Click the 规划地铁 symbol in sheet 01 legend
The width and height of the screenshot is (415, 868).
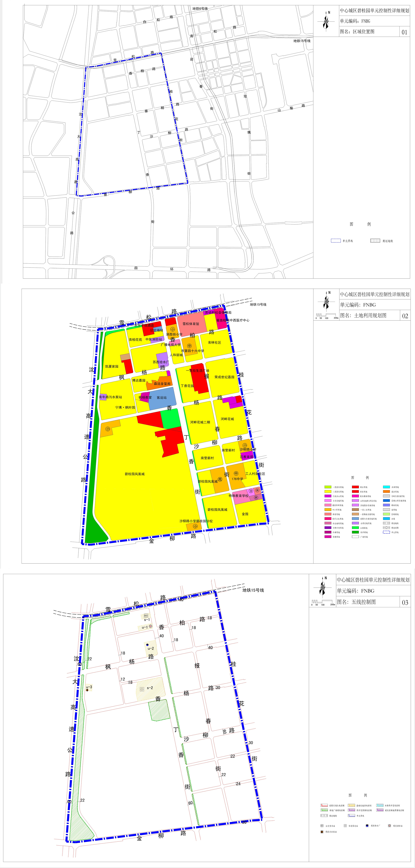pos(375,241)
